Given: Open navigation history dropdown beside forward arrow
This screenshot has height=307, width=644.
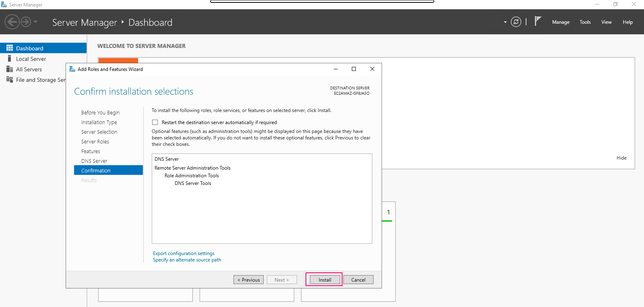Looking at the screenshot, I should click(35, 22).
